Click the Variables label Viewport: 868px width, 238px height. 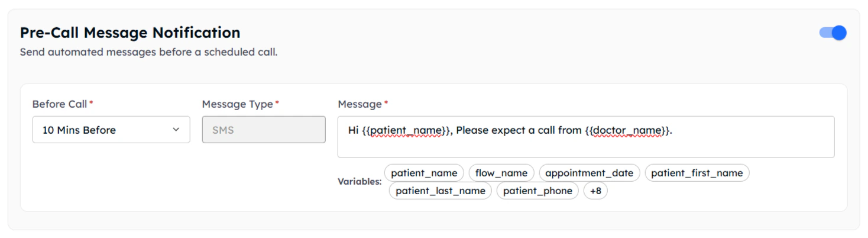click(359, 182)
